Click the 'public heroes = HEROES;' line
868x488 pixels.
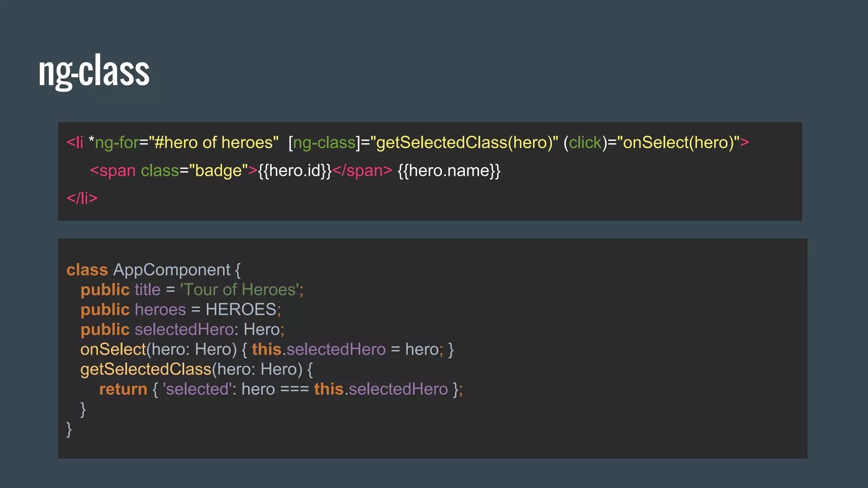tap(181, 310)
